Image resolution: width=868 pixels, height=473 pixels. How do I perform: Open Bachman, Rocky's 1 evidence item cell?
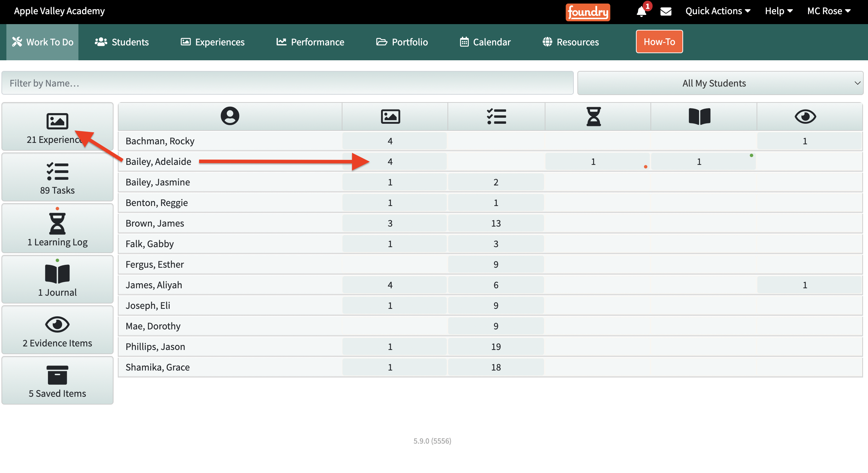pos(809,141)
